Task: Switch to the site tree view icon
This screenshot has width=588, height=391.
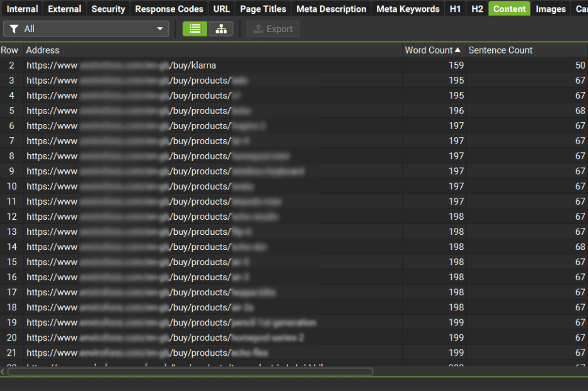Action: [x=221, y=28]
